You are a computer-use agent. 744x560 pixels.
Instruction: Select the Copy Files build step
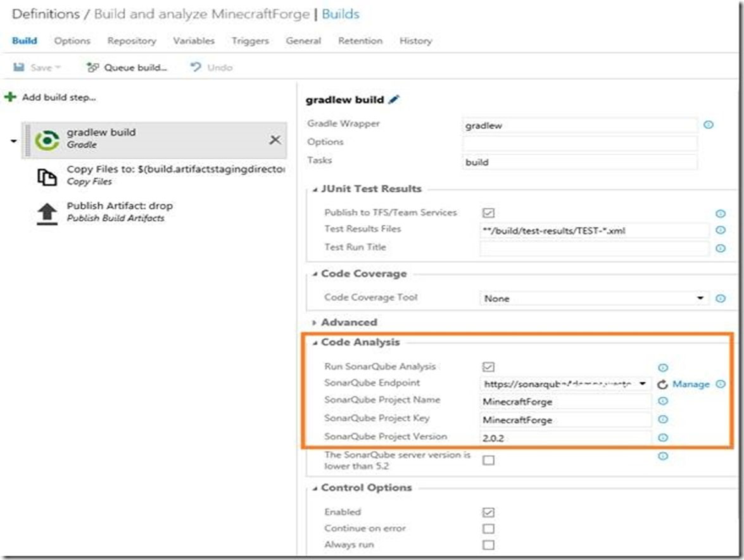pyautogui.click(x=154, y=176)
